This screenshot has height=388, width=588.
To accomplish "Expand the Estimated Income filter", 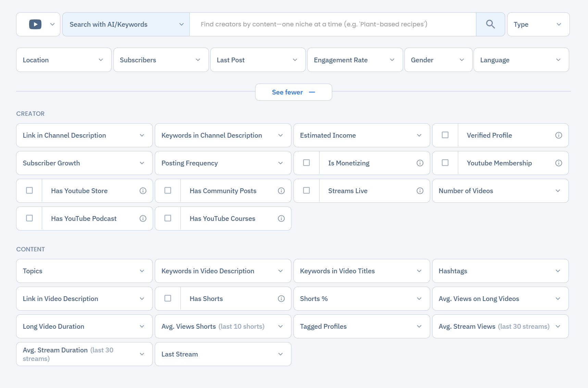I will tap(362, 135).
